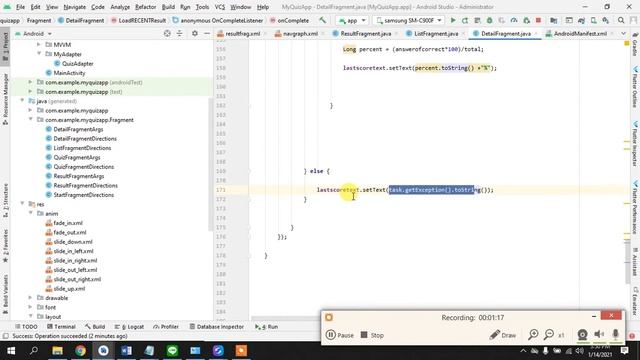Open the Logcat tool window

[x=129, y=327]
